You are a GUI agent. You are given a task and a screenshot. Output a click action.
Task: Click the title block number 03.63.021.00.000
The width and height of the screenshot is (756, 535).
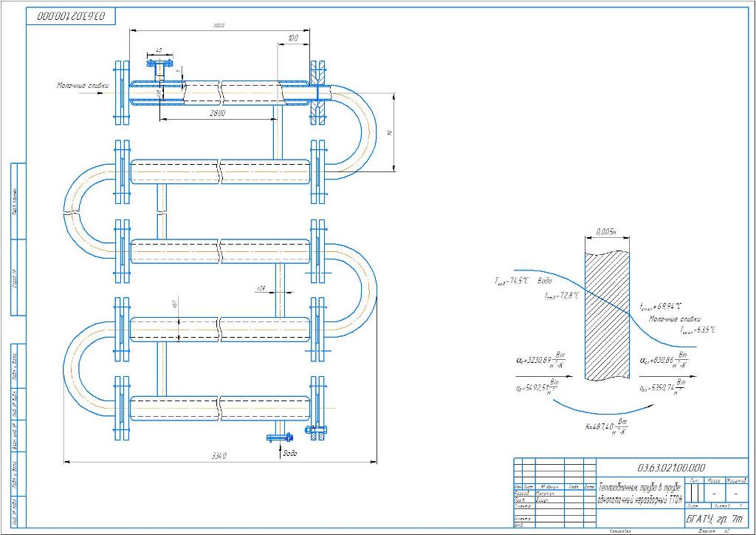pos(671,468)
